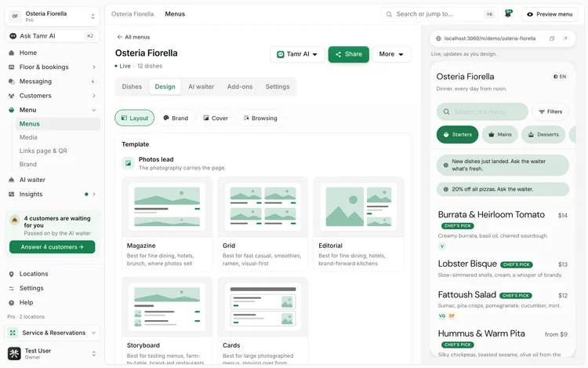Click the AI waiter sidebar icon

[x=12, y=180]
